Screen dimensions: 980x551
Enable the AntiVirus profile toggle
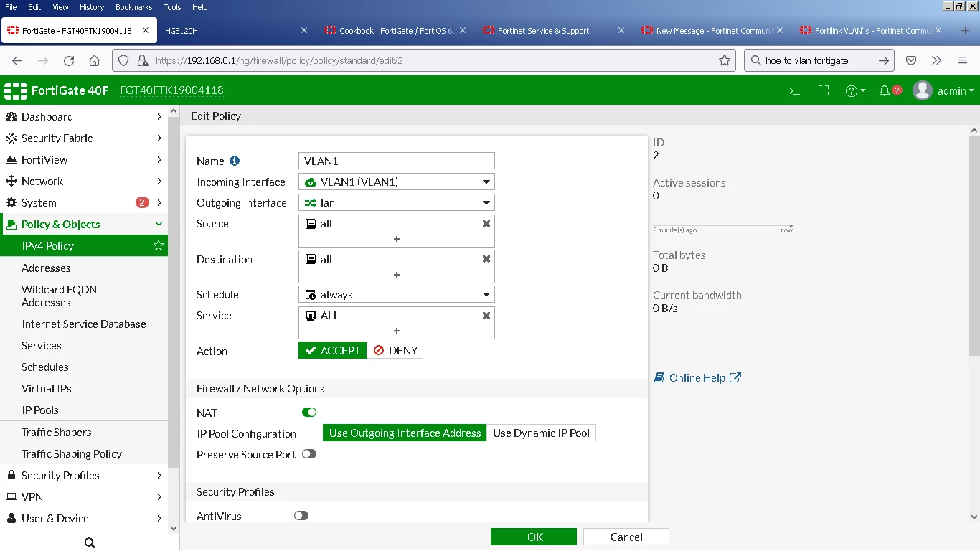coord(301,516)
